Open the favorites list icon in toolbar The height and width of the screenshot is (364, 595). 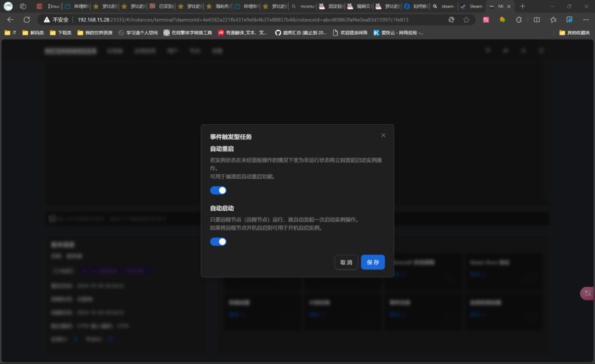(x=553, y=19)
